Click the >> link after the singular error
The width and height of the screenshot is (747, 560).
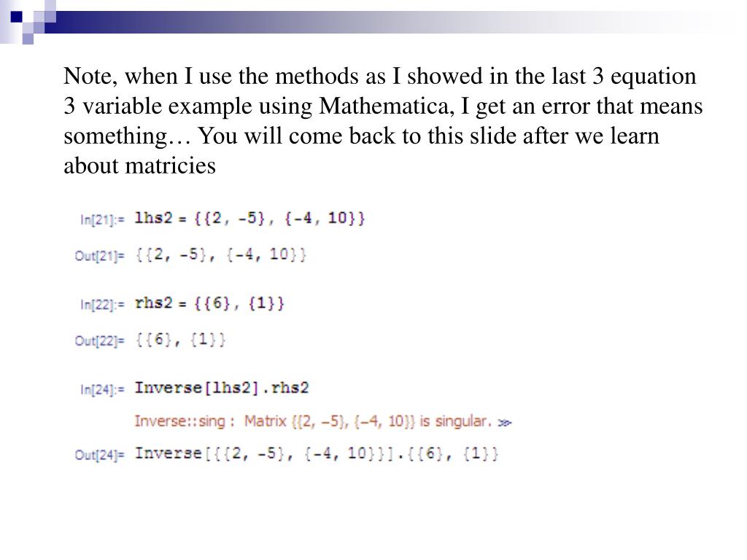pyautogui.click(x=505, y=422)
